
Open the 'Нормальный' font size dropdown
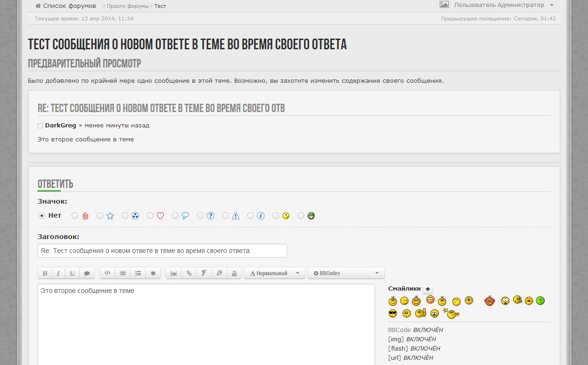[274, 273]
